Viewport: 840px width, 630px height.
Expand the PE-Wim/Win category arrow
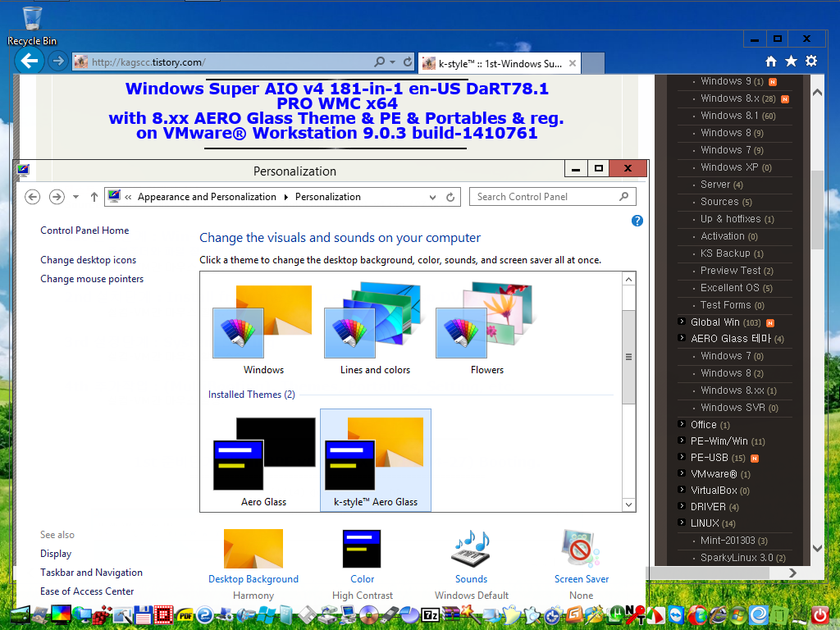682,441
